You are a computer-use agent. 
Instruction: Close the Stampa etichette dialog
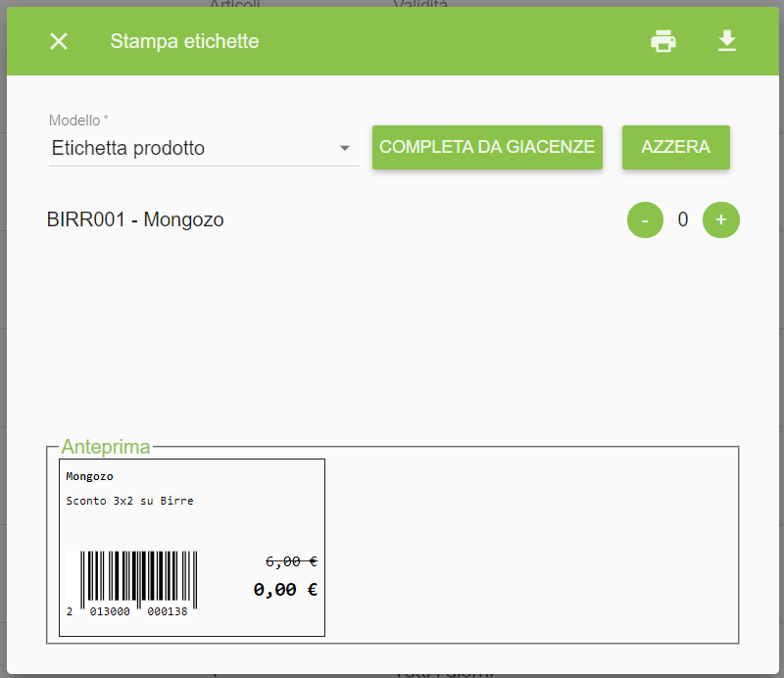pyautogui.click(x=59, y=41)
